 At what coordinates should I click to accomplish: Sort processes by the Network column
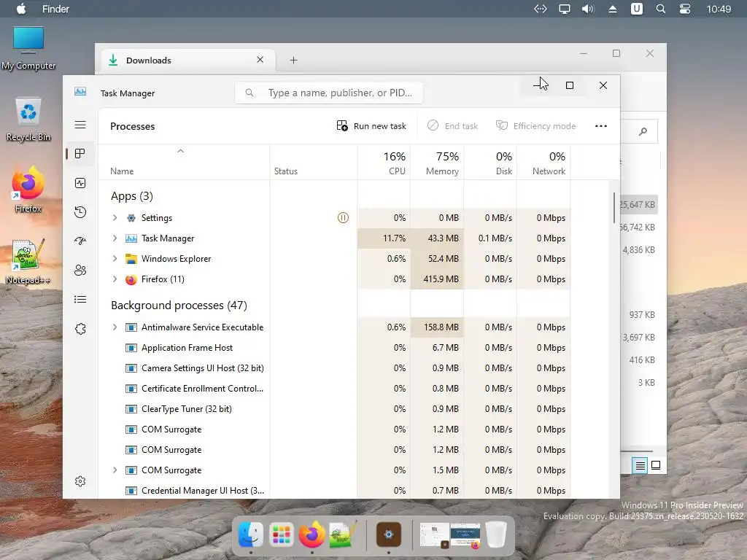544,163
